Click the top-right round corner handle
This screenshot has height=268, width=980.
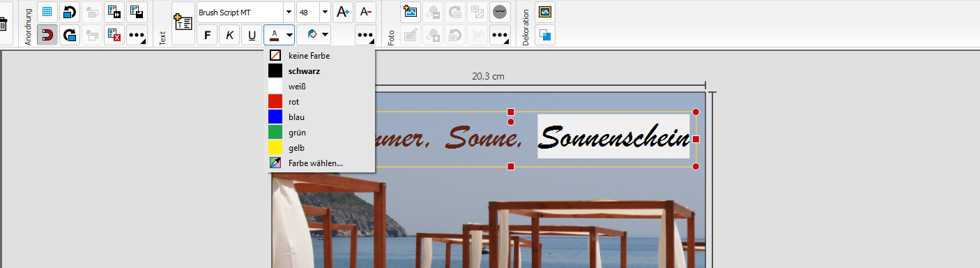tap(696, 112)
